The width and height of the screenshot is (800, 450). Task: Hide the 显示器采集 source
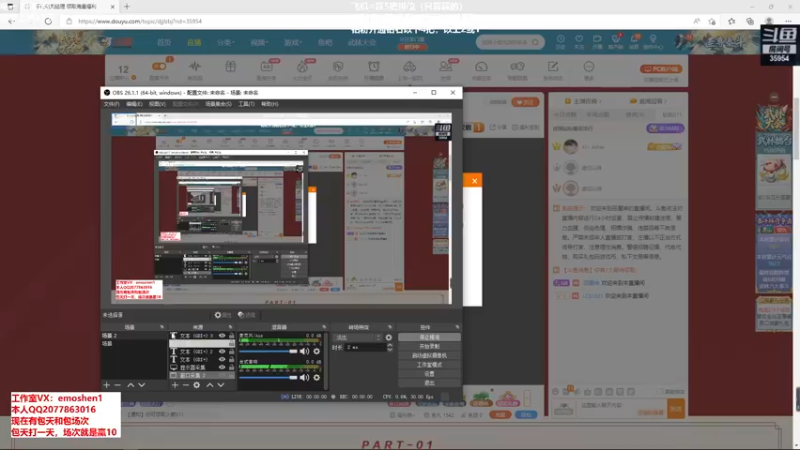(222, 367)
